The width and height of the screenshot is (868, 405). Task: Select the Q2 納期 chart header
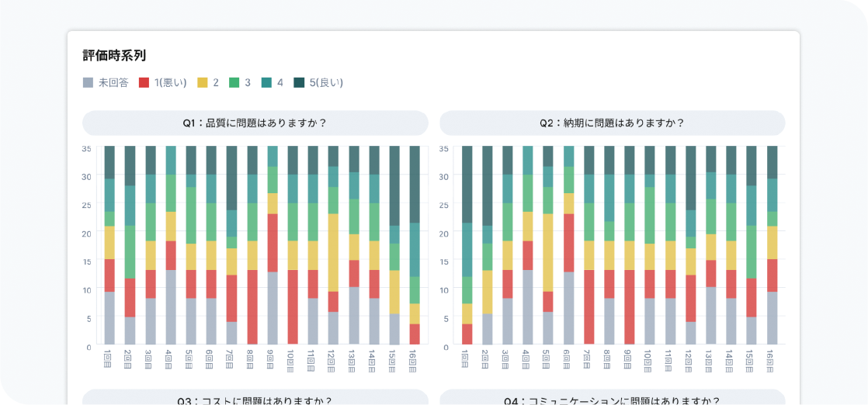(612, 123)
